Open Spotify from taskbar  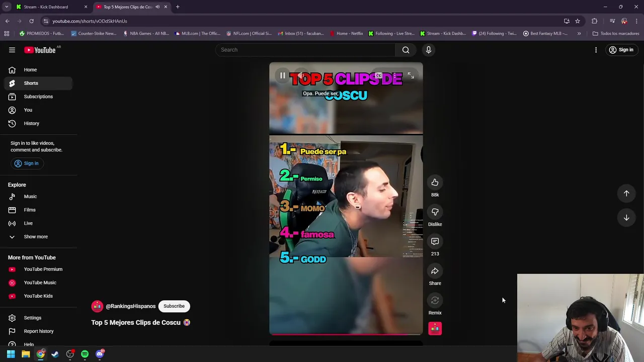[x=85, y=354]
